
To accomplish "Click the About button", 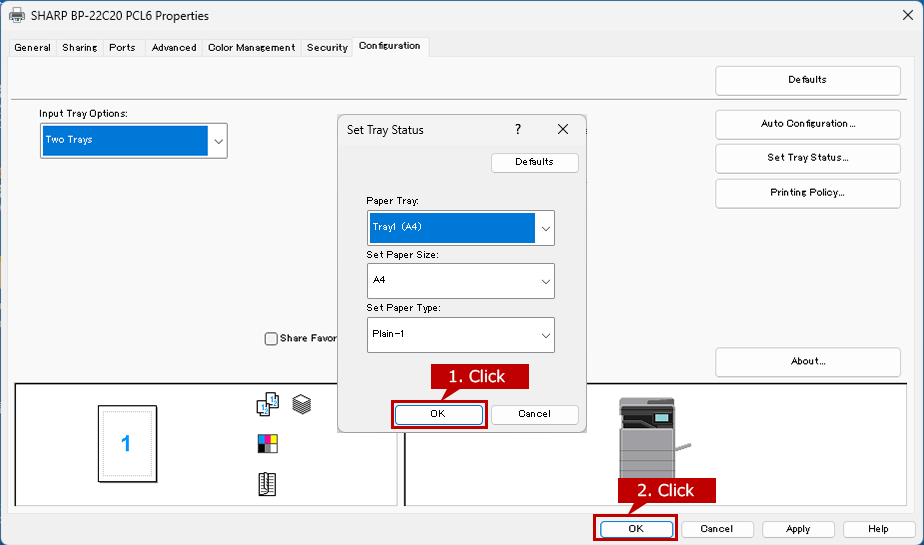I will click(807, 362).
